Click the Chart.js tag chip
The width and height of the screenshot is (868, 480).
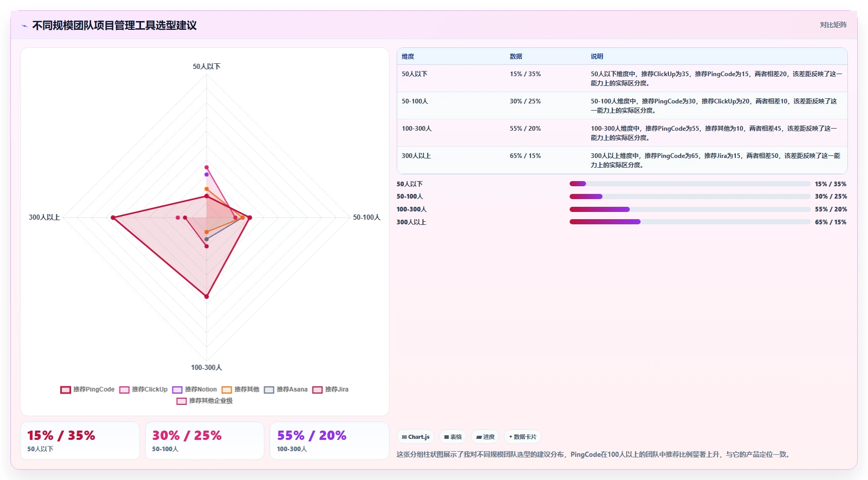click(416, 437)
